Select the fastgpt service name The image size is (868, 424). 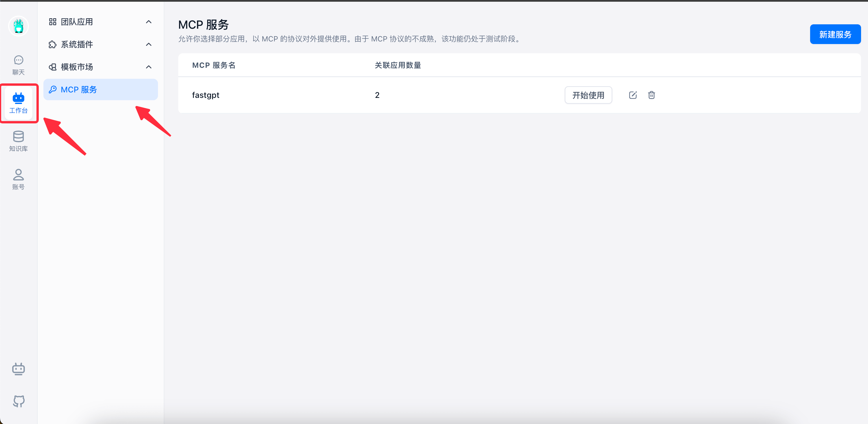205,95
